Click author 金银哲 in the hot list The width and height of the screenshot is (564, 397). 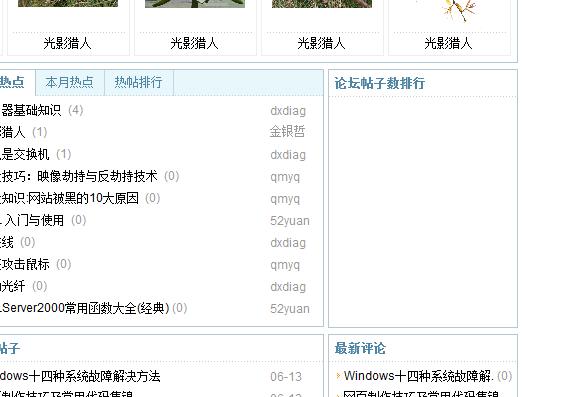287,132
